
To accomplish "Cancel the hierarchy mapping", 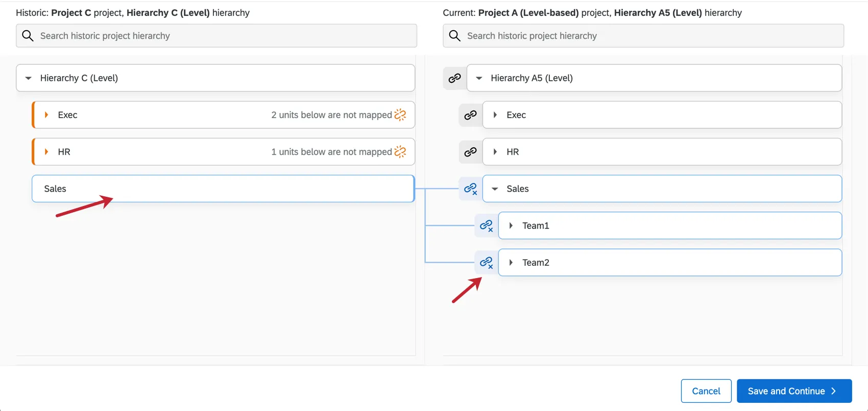I will [706, 391].
